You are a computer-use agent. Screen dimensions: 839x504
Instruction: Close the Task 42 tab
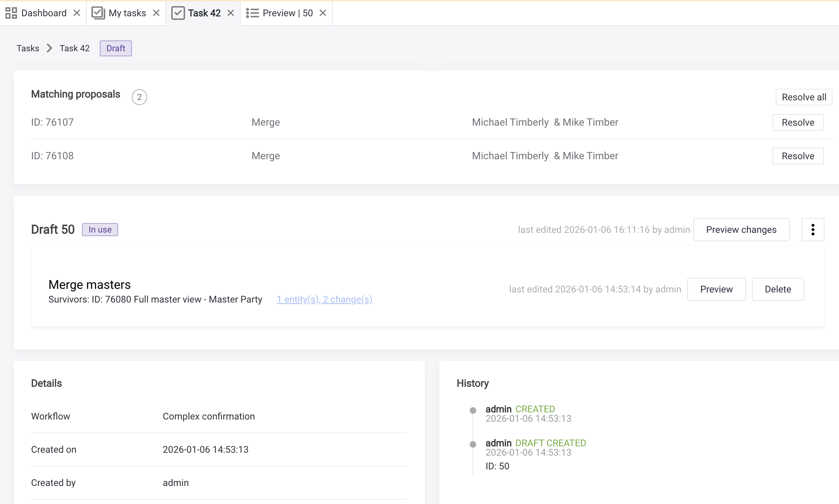[231, 13]
